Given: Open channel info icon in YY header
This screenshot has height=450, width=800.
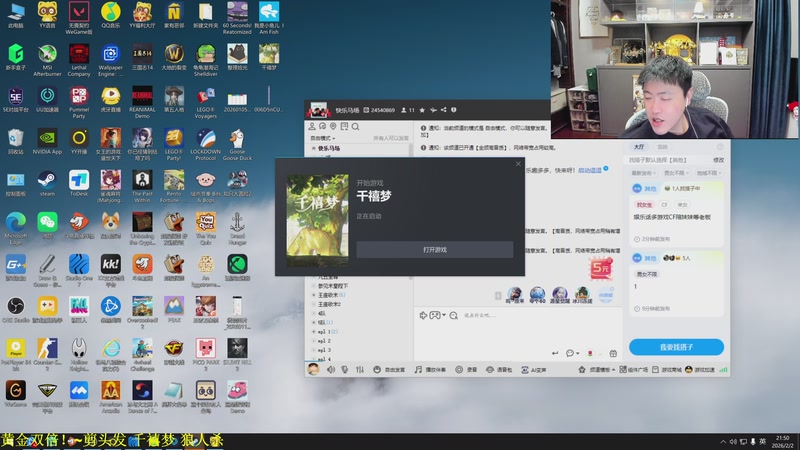Looking at the screenshot, I should pos(454,110).
